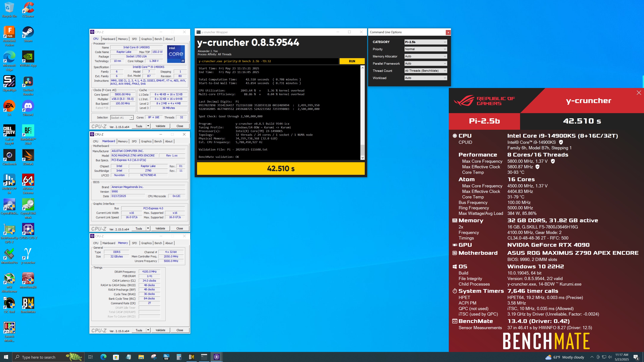Viewport: 644px width, 362px height.
Task: Select TechPowerUp GPU-Z desktop icon
Action: 9,233
